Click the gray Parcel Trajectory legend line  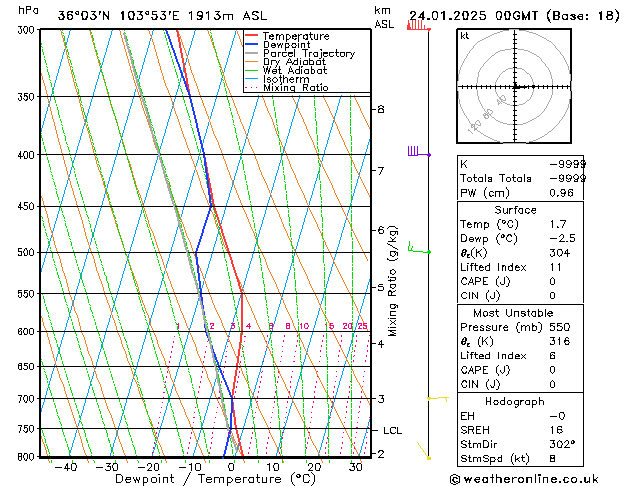[251, 53]
